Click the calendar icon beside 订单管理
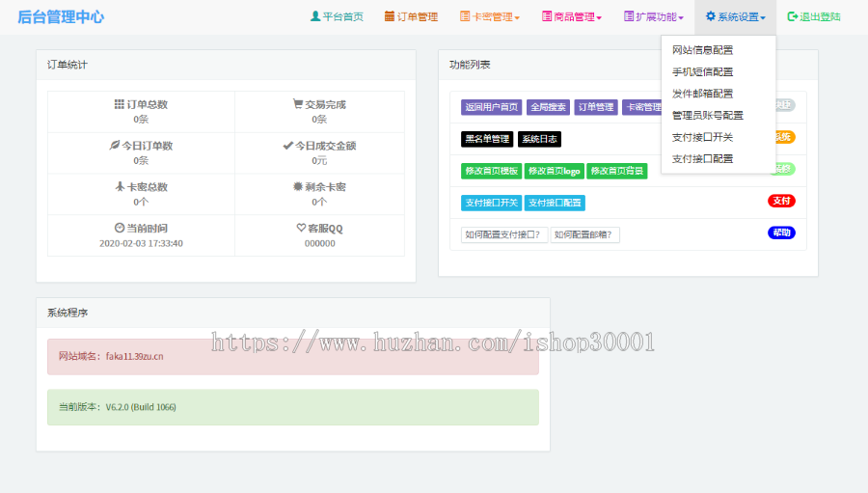The height and width of the screenshot is (493, 868). (390, 16)
